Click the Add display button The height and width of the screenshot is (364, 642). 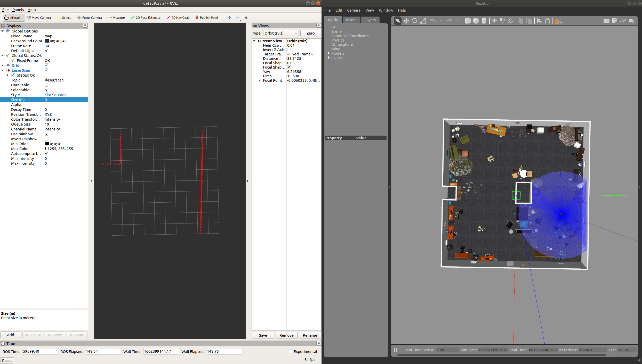[11, 335]
